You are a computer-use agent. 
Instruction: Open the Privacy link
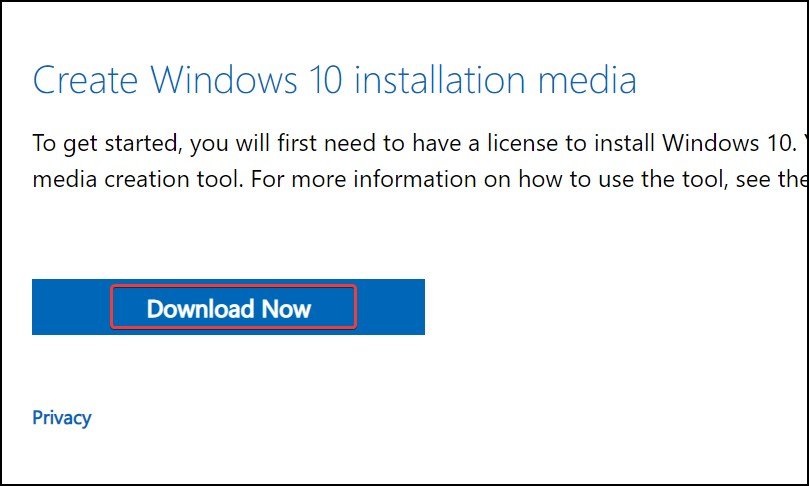pos(61,417)
